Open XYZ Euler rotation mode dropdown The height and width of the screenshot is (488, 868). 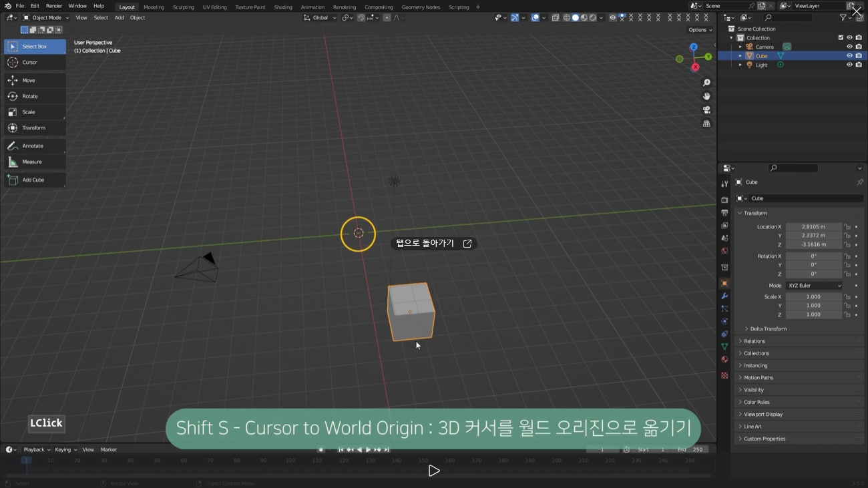pyautogui.click(x=814, y=286)
